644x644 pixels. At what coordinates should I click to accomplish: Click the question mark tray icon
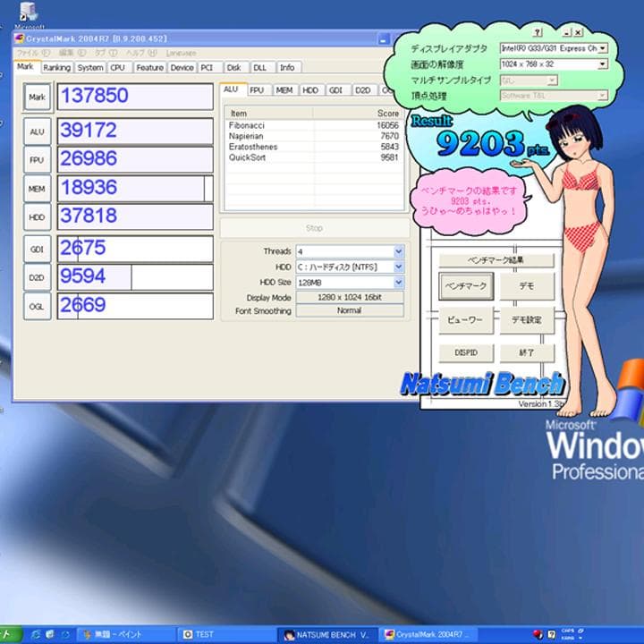(552, 634)
